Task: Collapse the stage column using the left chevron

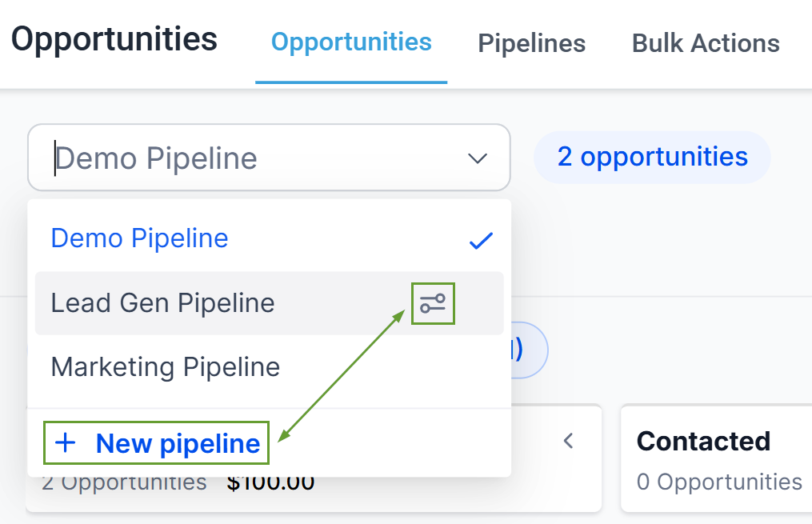Action: tap(568, 440)
